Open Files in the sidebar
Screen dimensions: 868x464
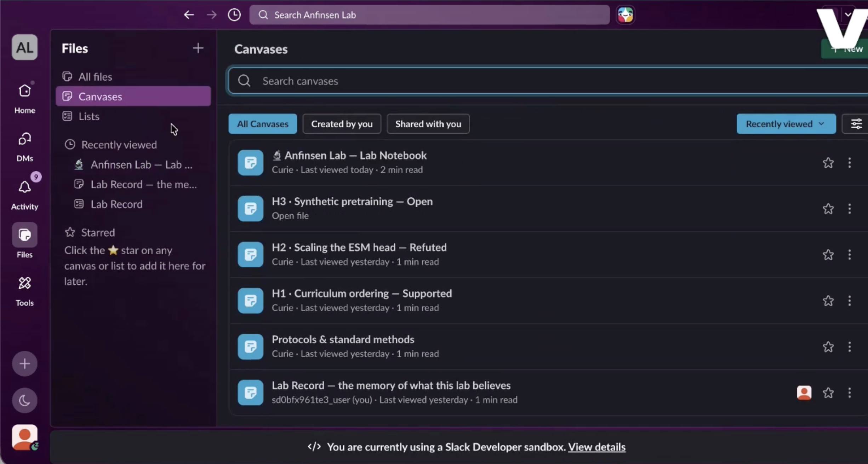pos(24,240)
